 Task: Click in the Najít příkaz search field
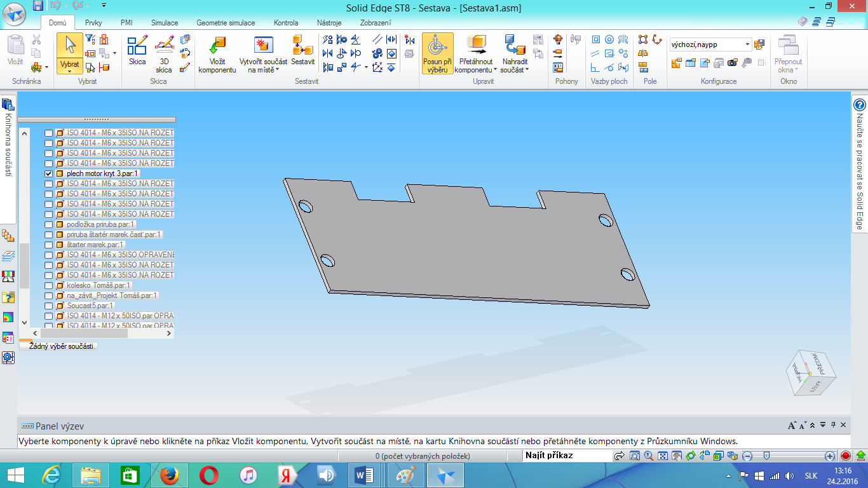click(566, 456)
